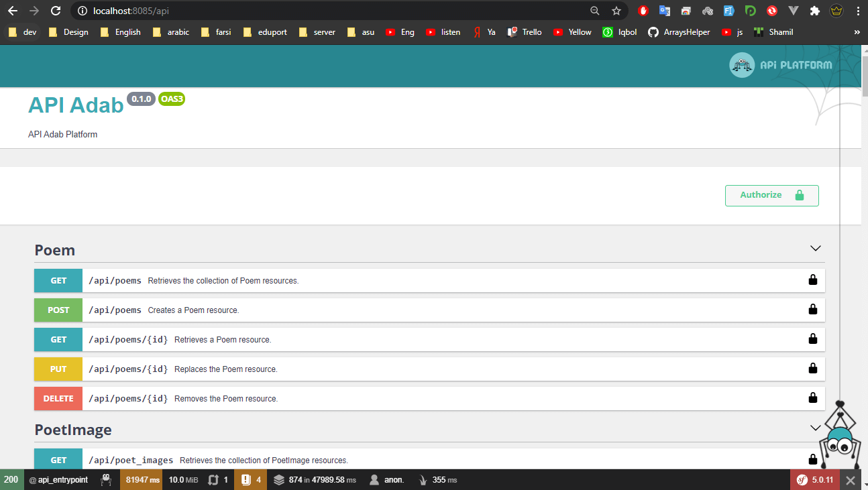The width and height of the screenshot is (868, 490).
Task: Expand the POST /api/poems operation
Action: point(429,310)
